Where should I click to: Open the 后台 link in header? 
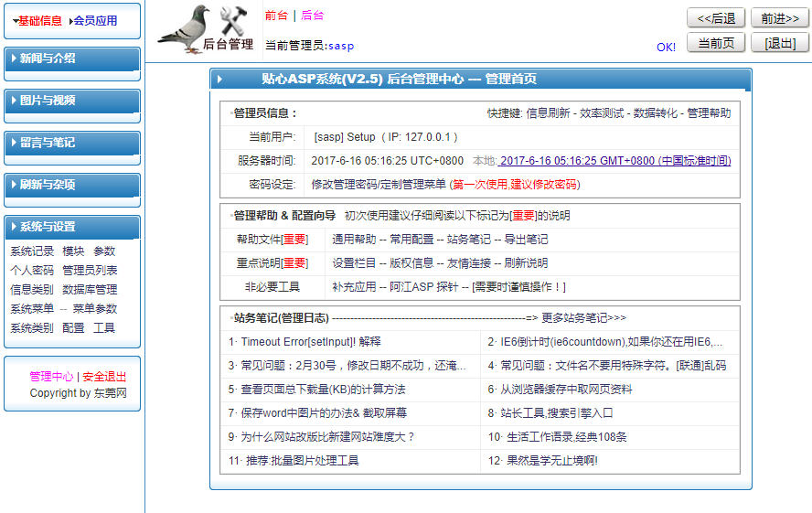pos(312,16)
